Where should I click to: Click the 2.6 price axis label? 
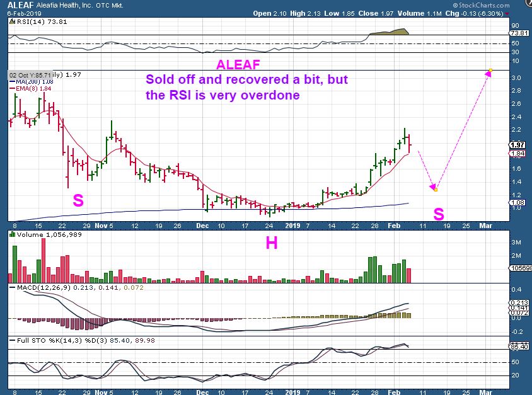(x=516, y=104)
